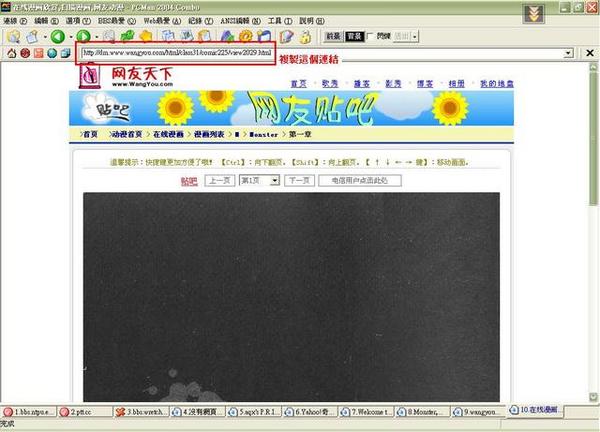Open the ANSI編輯 menu
Screen dimensions: 600x432
click(240, 21)
